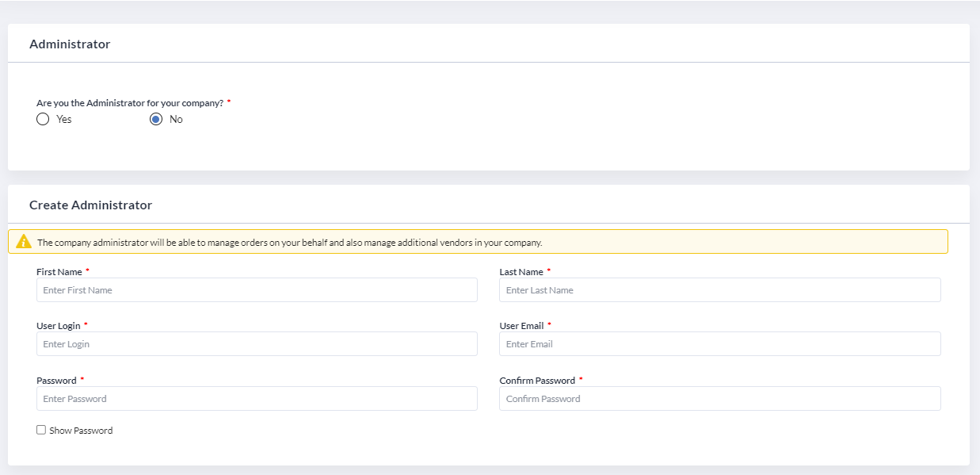Screen dimensions: 980x475
Task: Click the administrator question label text
Action: click(x=130, y=103)
